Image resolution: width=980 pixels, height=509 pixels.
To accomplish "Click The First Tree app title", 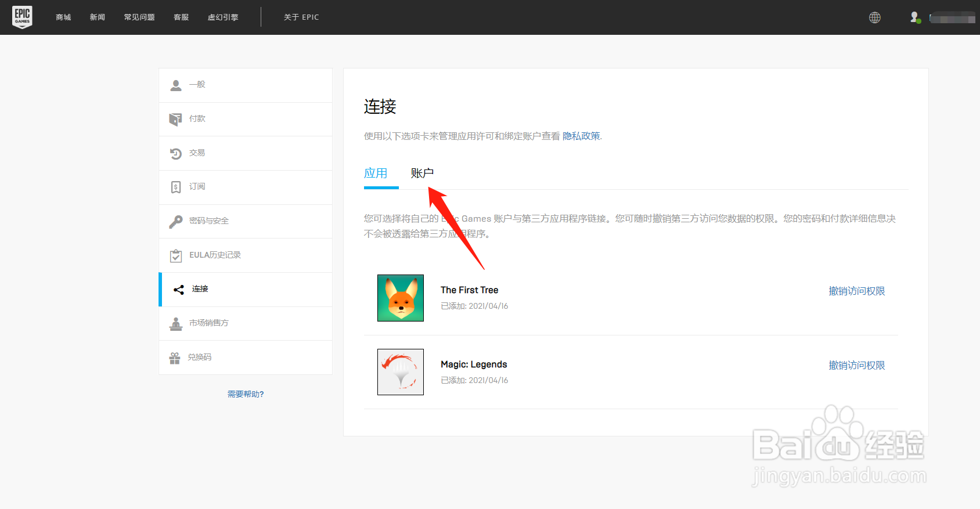I will (x=469, y=290).
